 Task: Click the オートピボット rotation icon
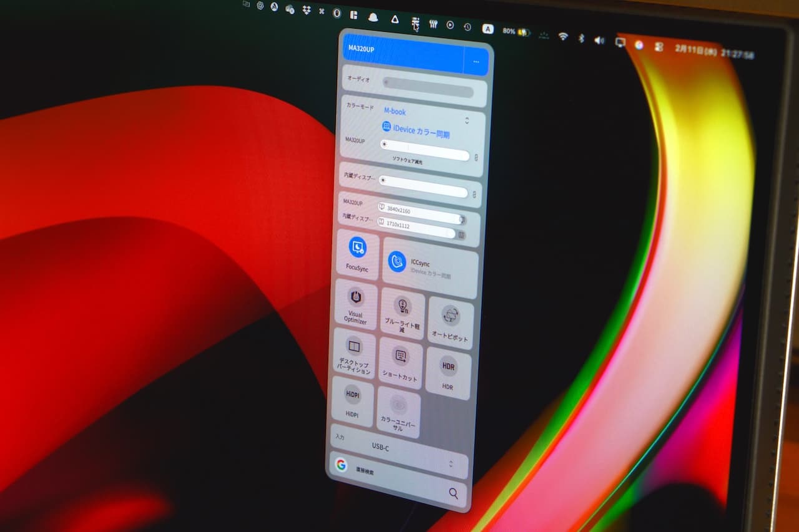tap(450, 316)
